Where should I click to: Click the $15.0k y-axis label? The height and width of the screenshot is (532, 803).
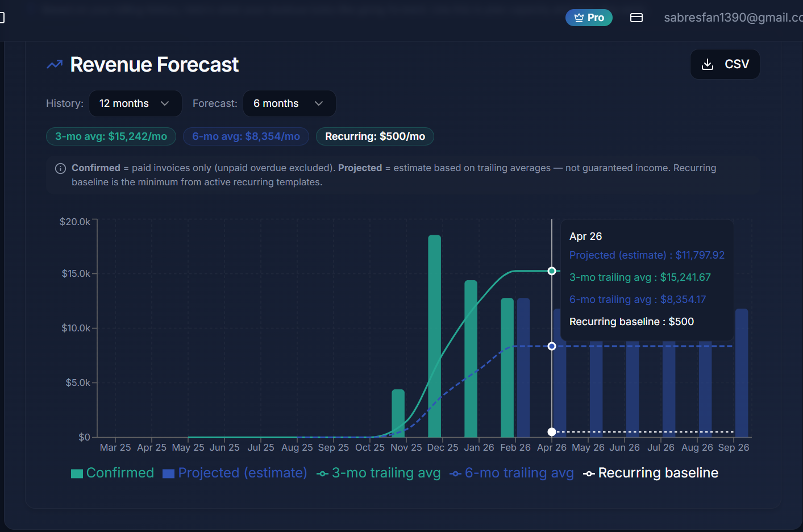[x=76, y=274]
